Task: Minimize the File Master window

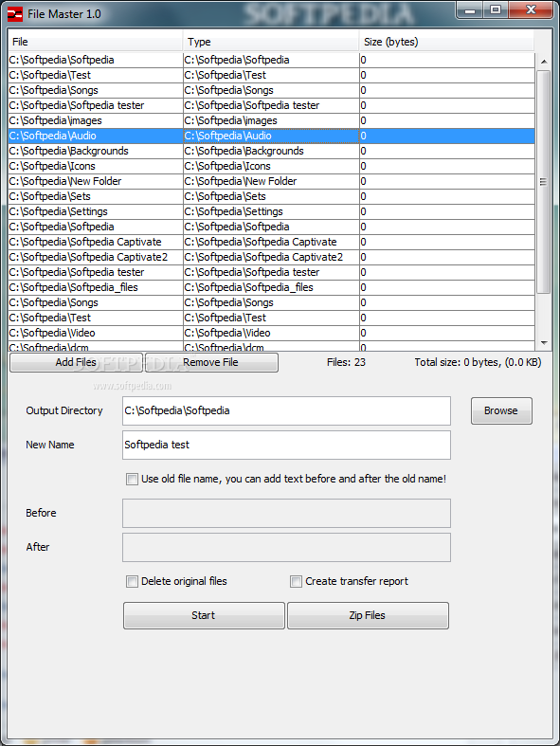Action: pyautogui.click(x=470, y=10)
